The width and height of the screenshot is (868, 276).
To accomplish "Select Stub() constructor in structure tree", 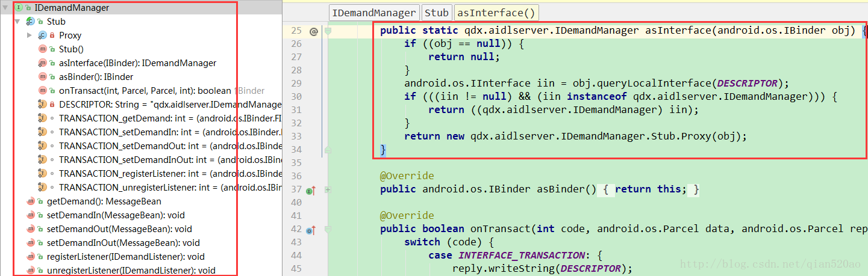I will click(x=71, y=49).
